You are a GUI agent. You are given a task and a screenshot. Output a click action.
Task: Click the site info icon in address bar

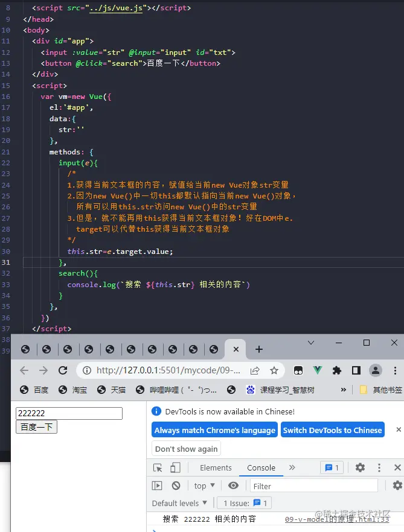pos(87,370)
